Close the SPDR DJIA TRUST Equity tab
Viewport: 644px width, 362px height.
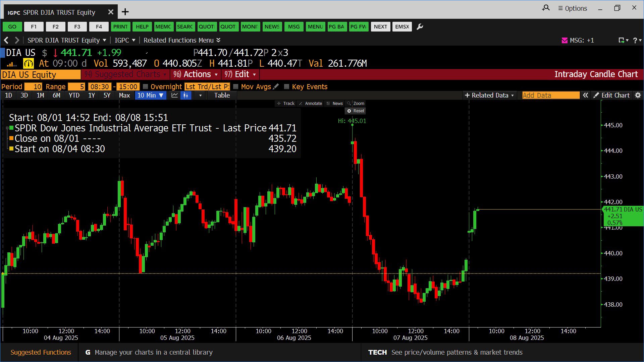111,12
